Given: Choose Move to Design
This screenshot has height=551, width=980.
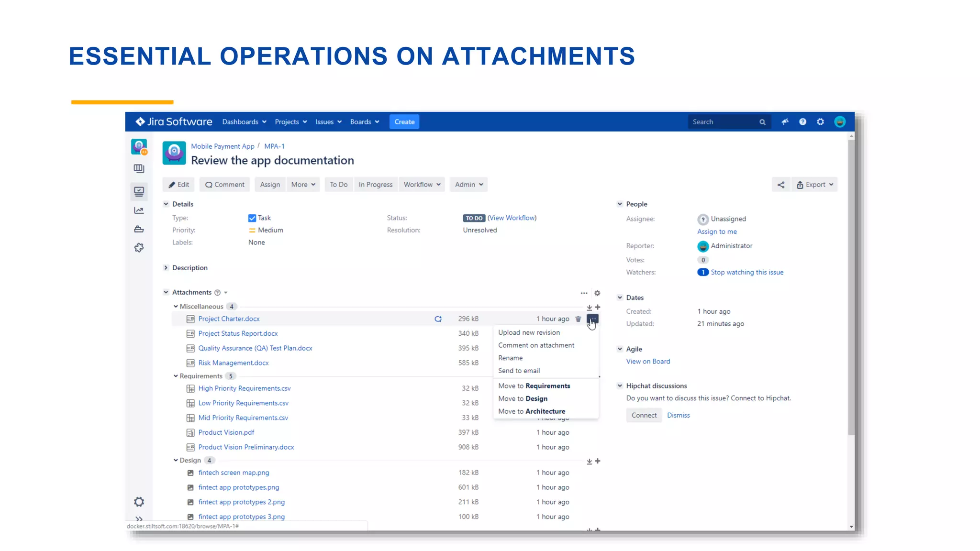Looking at the screenshot, I should 523,399.
